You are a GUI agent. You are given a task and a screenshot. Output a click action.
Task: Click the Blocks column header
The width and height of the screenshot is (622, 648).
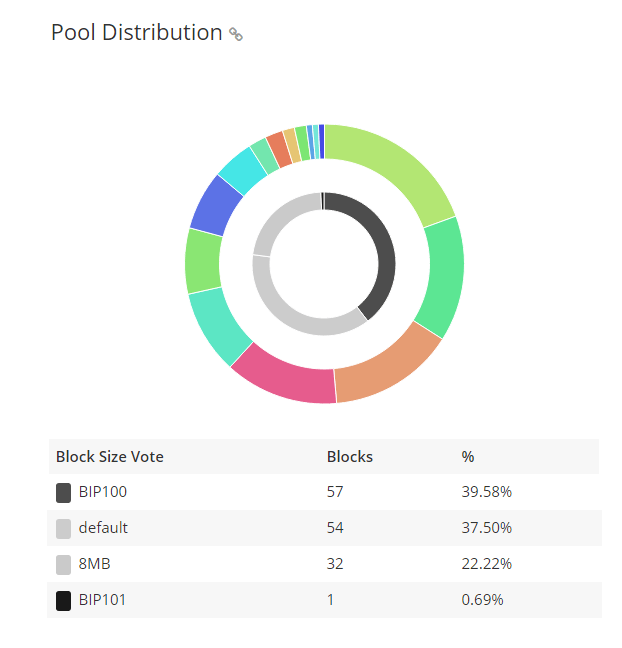coord(350,456)
